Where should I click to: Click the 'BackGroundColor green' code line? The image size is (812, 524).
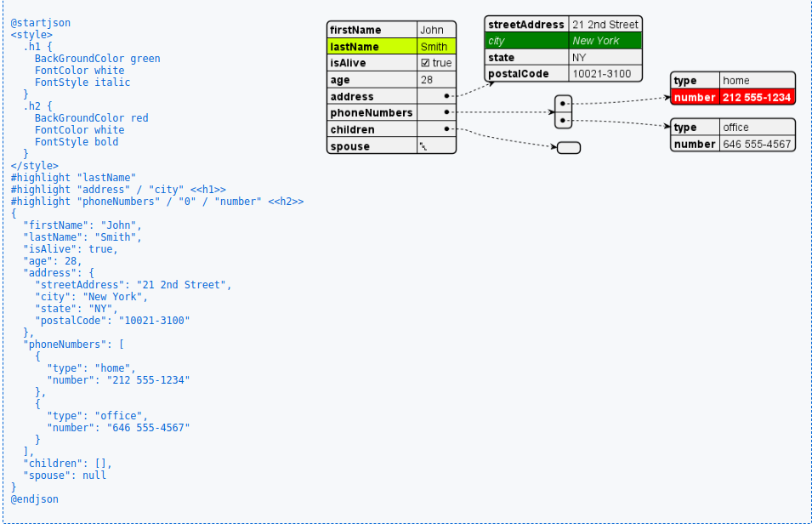tap(98, 59)
